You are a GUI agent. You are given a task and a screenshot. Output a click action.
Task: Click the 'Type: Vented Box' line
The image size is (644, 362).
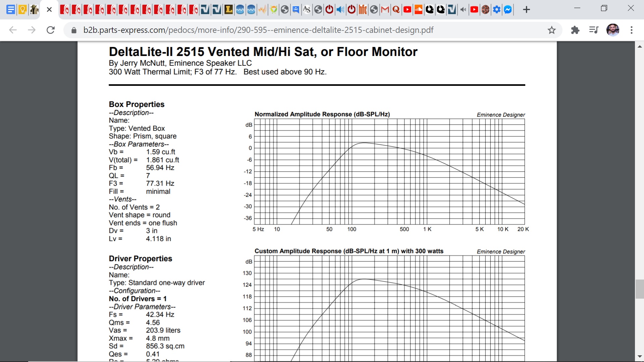137,128
